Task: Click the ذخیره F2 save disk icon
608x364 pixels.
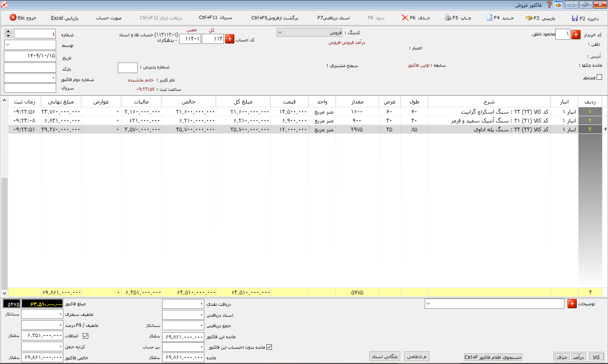Action: (x=575, y=18)
